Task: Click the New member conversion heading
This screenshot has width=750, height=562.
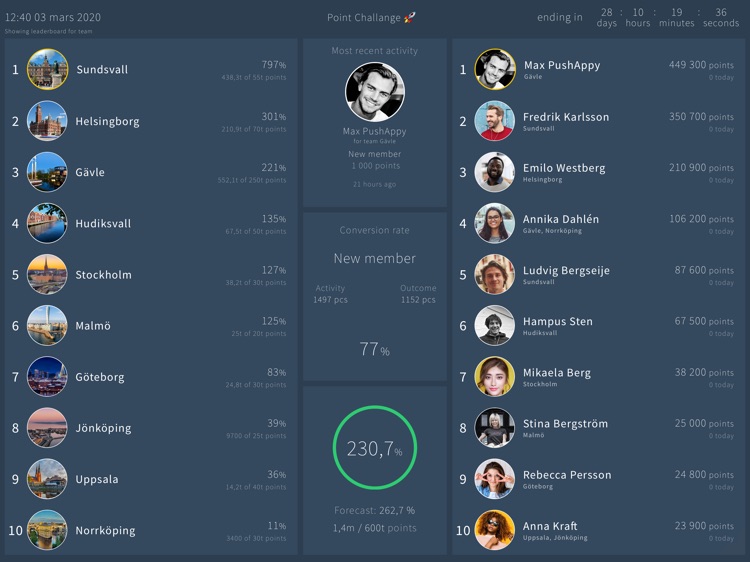Action: [375, 258]
